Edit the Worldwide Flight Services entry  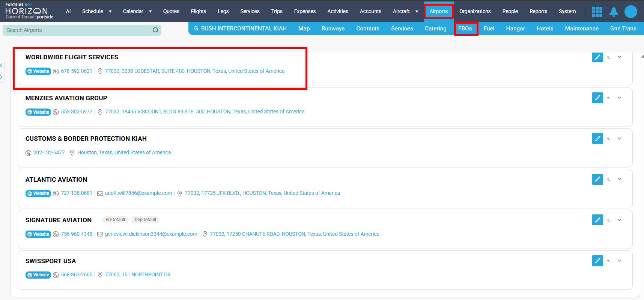[x=597, y=57]
